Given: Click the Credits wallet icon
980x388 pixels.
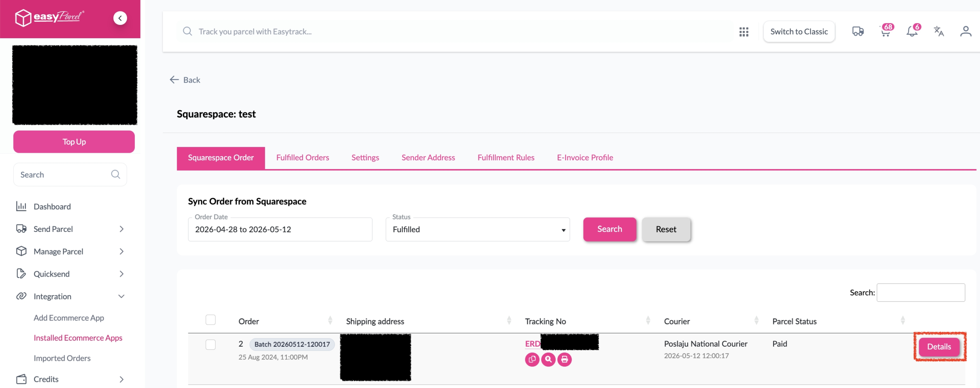Looking at the screenshot, I should (x=21, y=379).
